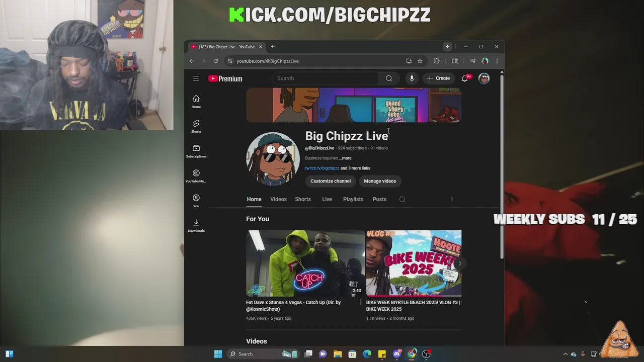Switch to the Playlists tab
Image resolution: width=644 pixels, height=362 pixels.
point(353,200)
